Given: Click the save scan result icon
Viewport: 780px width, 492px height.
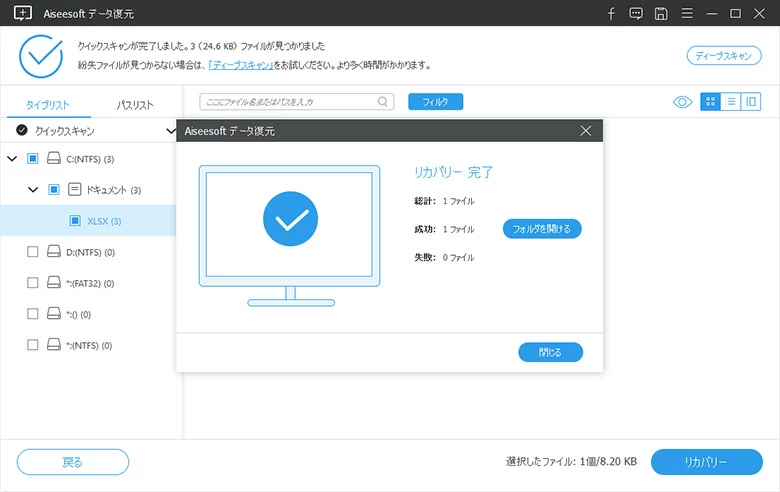Looking at the screenshot, I should 661,13.
